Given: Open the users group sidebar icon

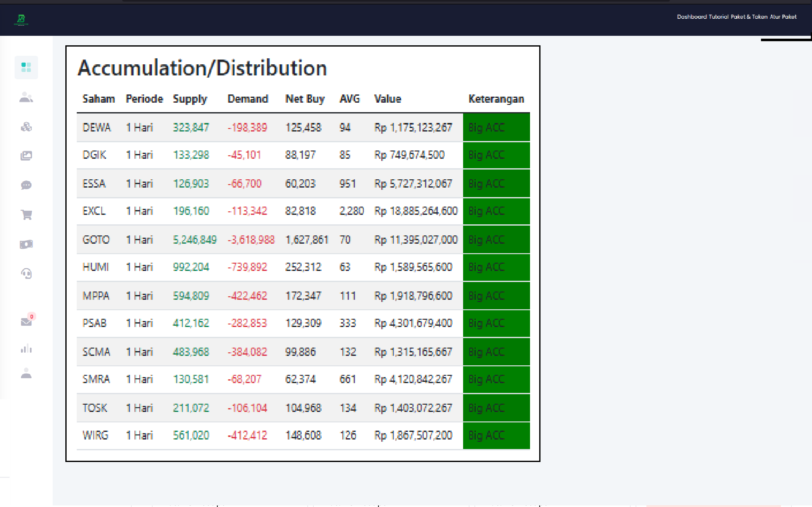Looking at the screenshot, I should 26,97.
